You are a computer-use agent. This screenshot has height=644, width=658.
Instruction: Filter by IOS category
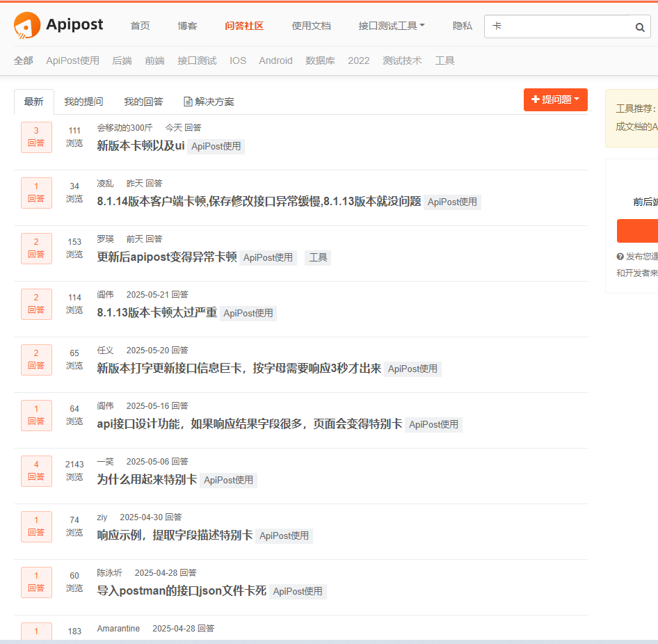[238, 61]
